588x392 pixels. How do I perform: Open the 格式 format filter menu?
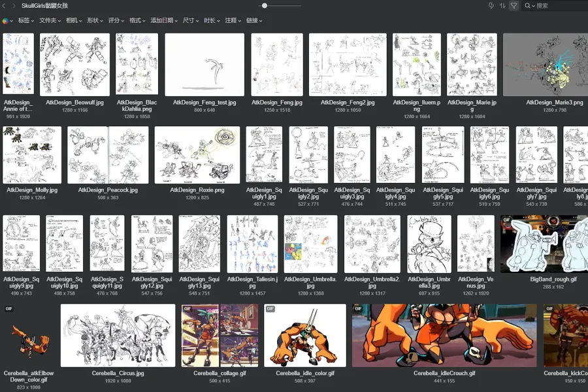137,20
